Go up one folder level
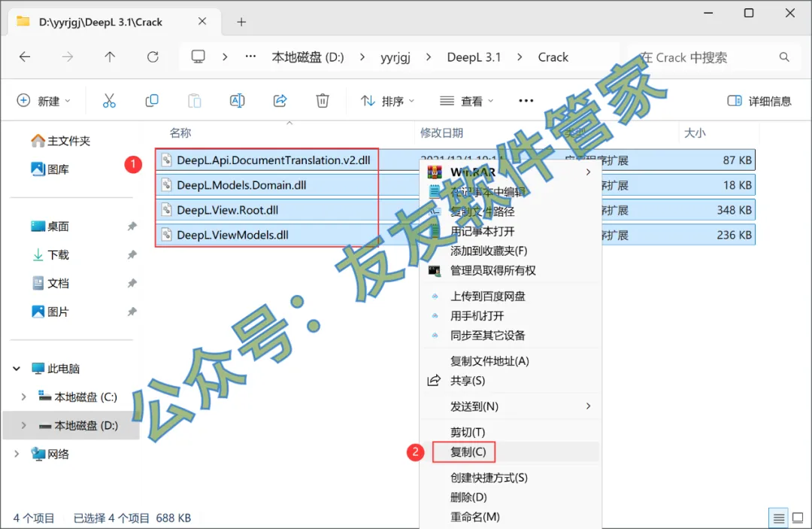 tap(110, 57)
